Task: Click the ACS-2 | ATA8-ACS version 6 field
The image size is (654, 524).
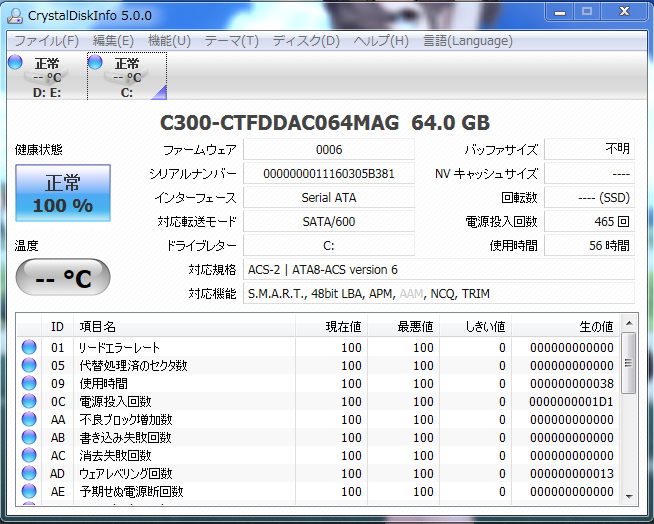Action: click(x=439, y=270)
